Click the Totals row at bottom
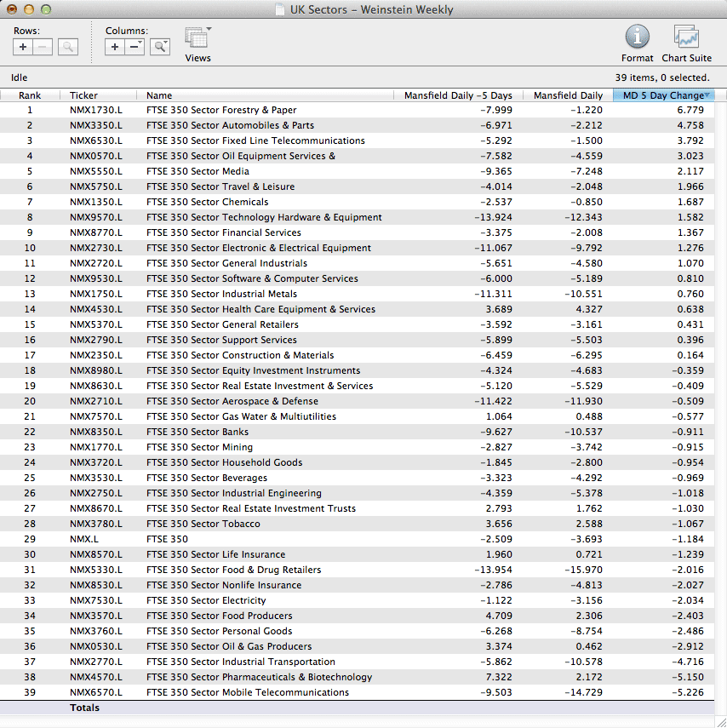Screen dimensions: 727x728 click(x=84, y=708)
